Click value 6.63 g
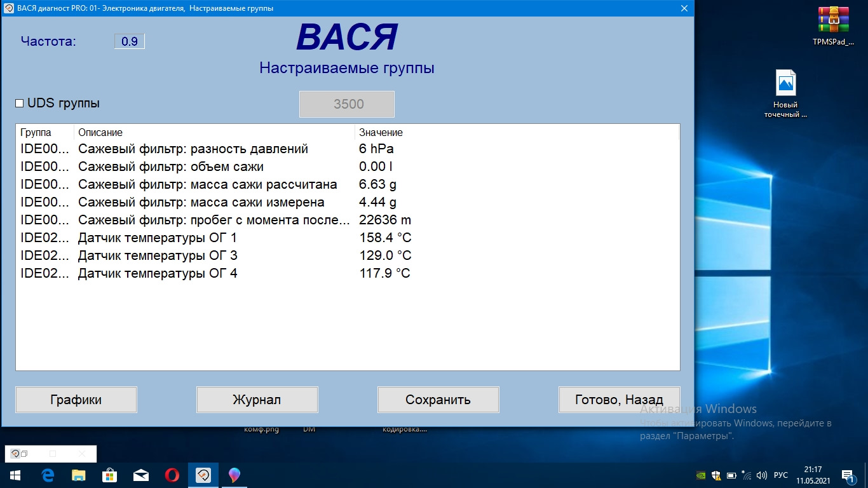868x488 pixels. [x=377, y=184]
